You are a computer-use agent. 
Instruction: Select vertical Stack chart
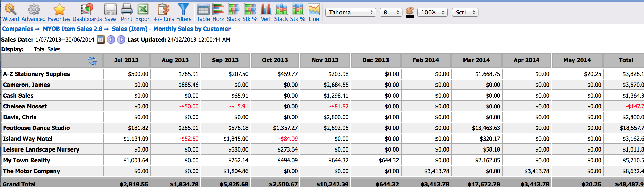(281, 12)
